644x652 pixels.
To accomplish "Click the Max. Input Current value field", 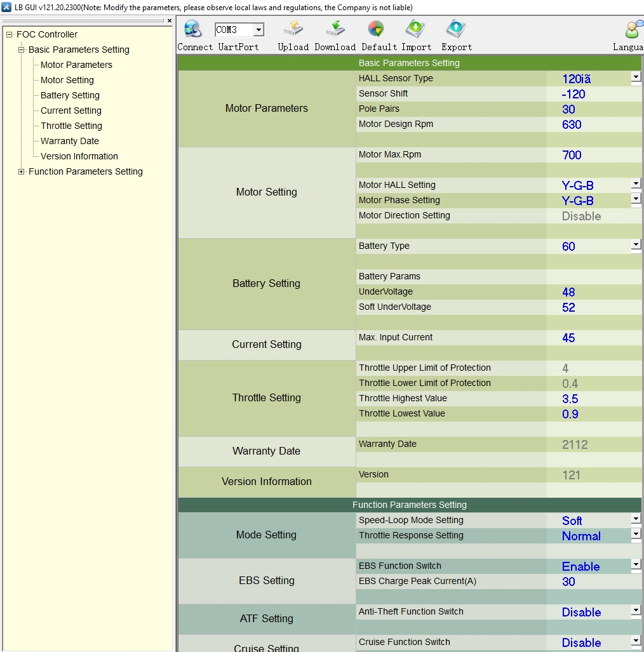I will click(x=593, y=338).
